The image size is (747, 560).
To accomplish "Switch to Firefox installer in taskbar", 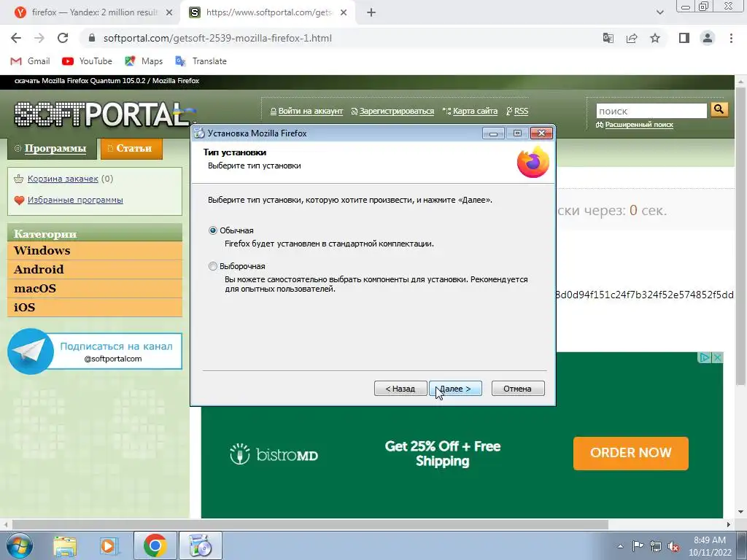I will click(200, 546).
